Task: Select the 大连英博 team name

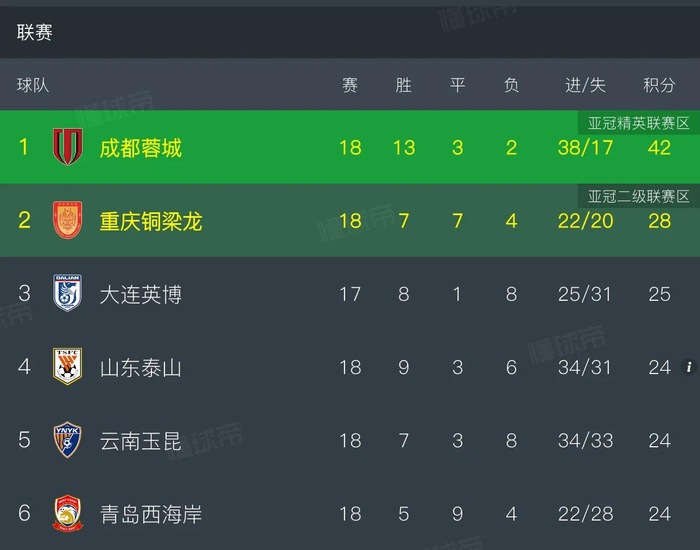Action: click(141, 294)
